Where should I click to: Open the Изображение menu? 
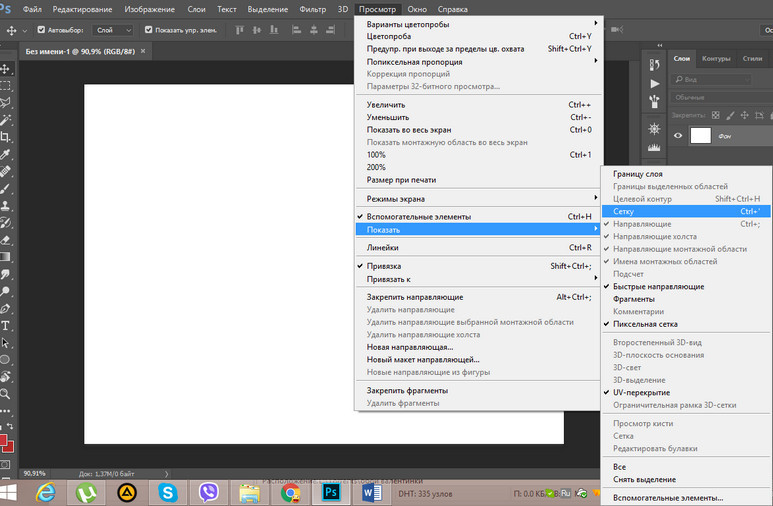[149, 9]
